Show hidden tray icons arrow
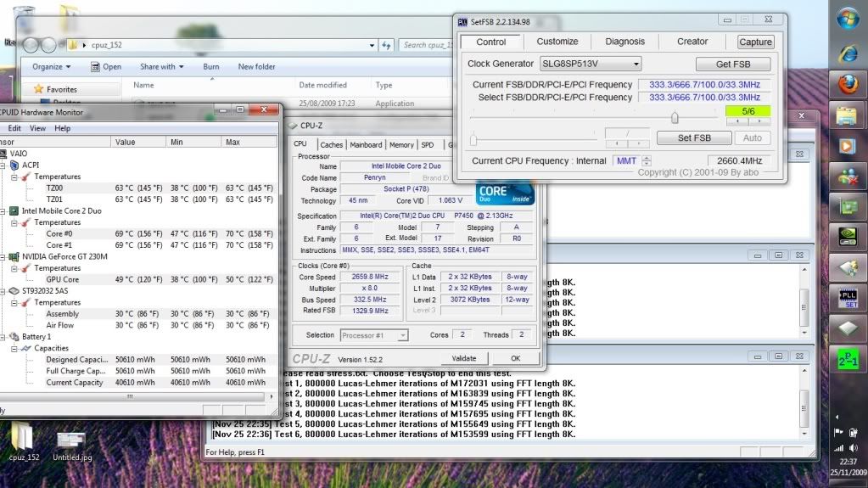 click(x=837, y=417)
